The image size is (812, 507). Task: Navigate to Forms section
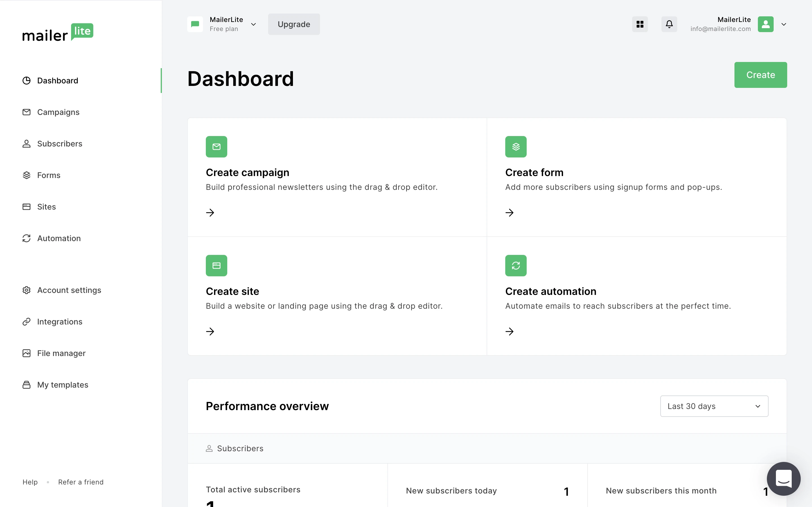click(x=48, y=175)
